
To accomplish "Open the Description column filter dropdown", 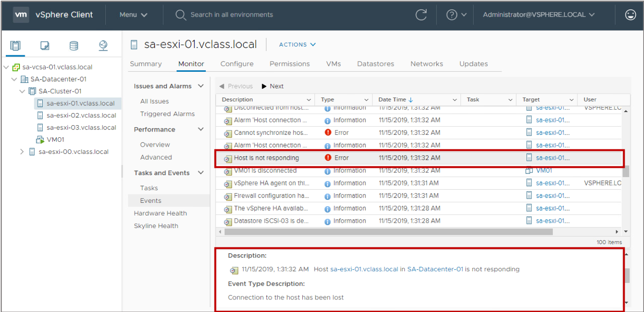I will pyautogui.click(x=309, y=100).
